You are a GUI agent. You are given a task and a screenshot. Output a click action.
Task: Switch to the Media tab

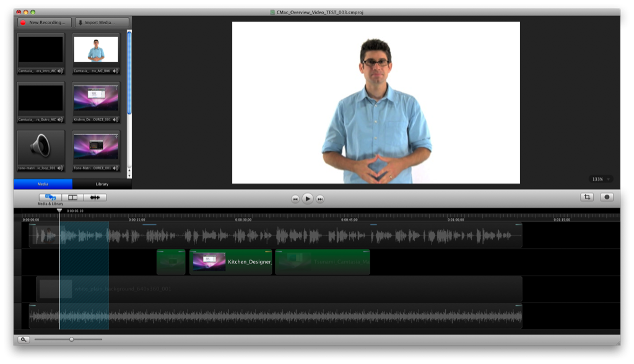(42, 184)
